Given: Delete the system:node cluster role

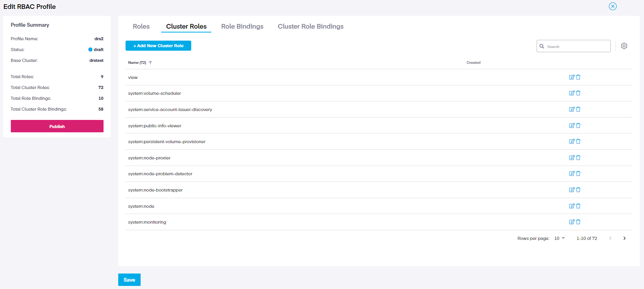Looking at the screenshot, I should click(578, 206).
